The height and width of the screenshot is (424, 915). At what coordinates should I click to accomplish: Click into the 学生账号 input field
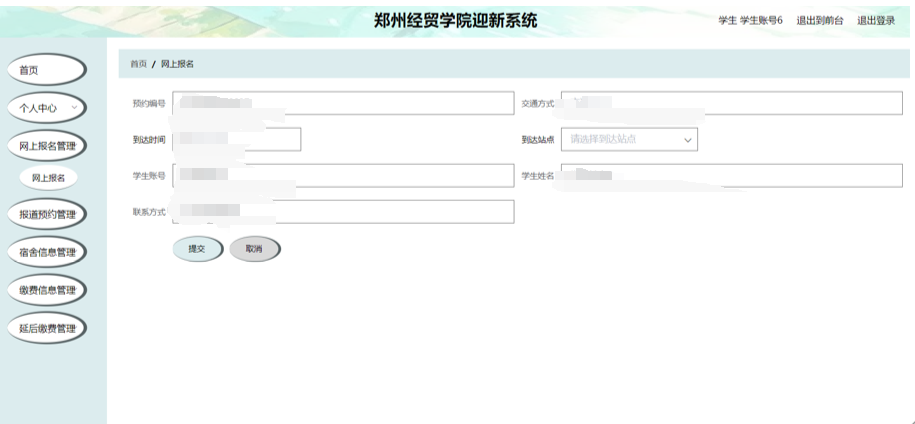click(343, 176)
